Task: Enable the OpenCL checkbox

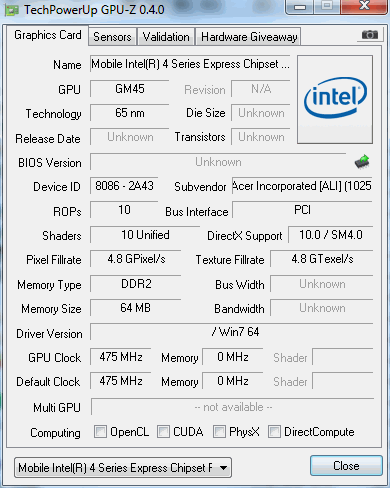Action: tap(100, 431)
